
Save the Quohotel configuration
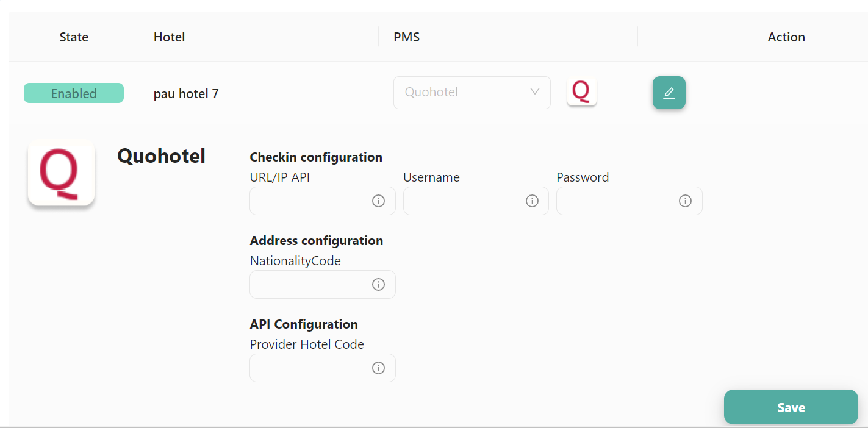click(x=791, y=407)
